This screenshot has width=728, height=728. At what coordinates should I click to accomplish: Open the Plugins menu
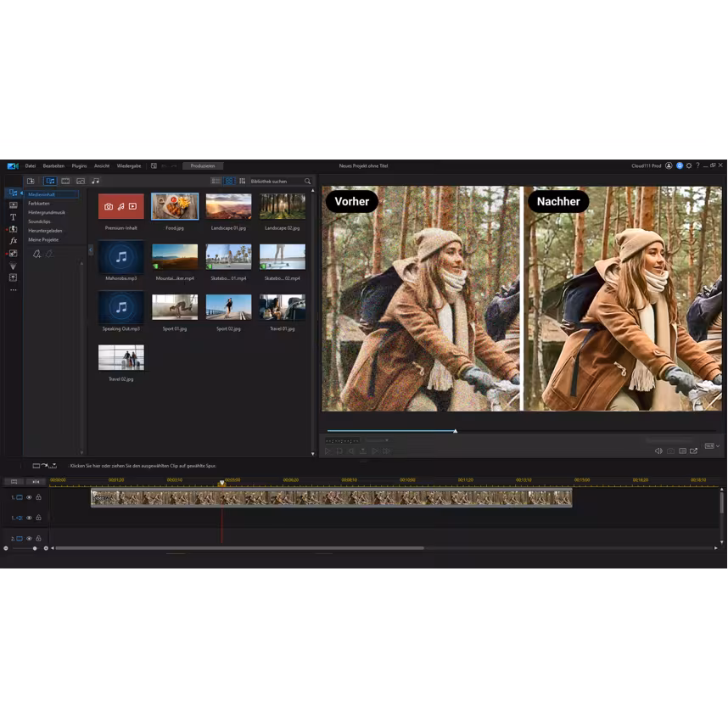click(x=79, y=165)
